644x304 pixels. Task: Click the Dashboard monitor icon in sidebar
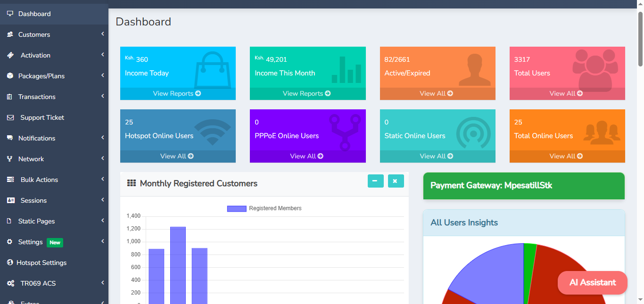pyautogui.click(x=10, y=14)
